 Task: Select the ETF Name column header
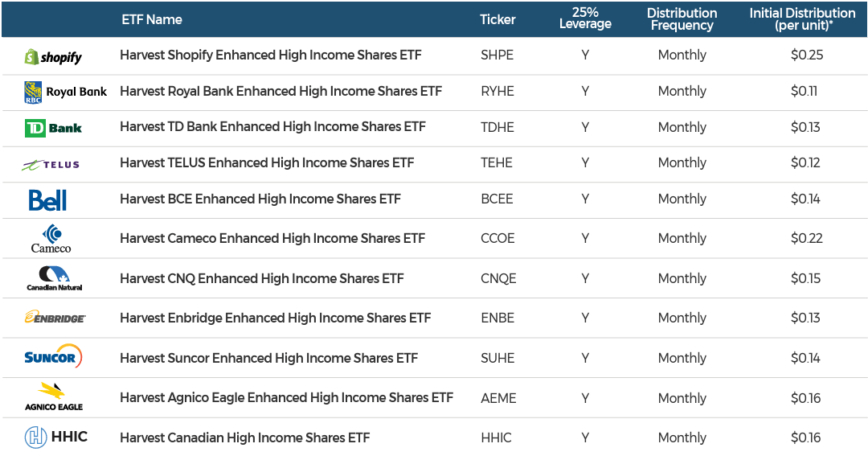[152, 19]
